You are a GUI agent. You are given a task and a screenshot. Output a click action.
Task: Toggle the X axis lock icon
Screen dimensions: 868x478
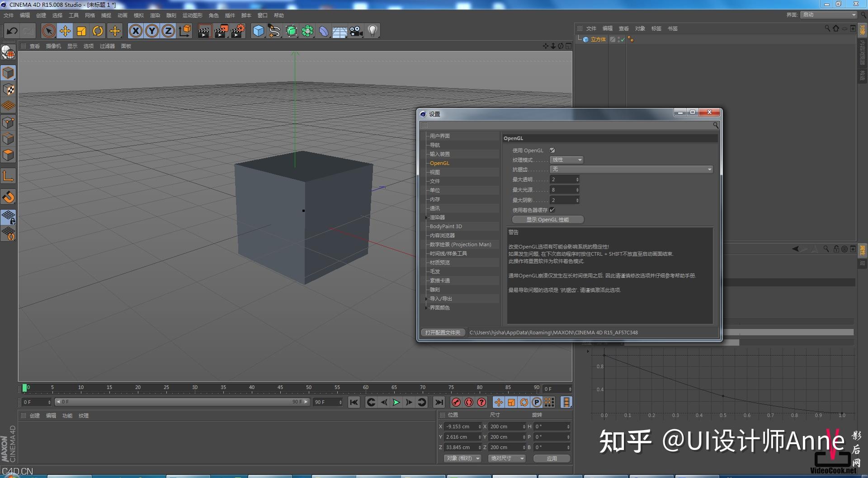(136, 31)
